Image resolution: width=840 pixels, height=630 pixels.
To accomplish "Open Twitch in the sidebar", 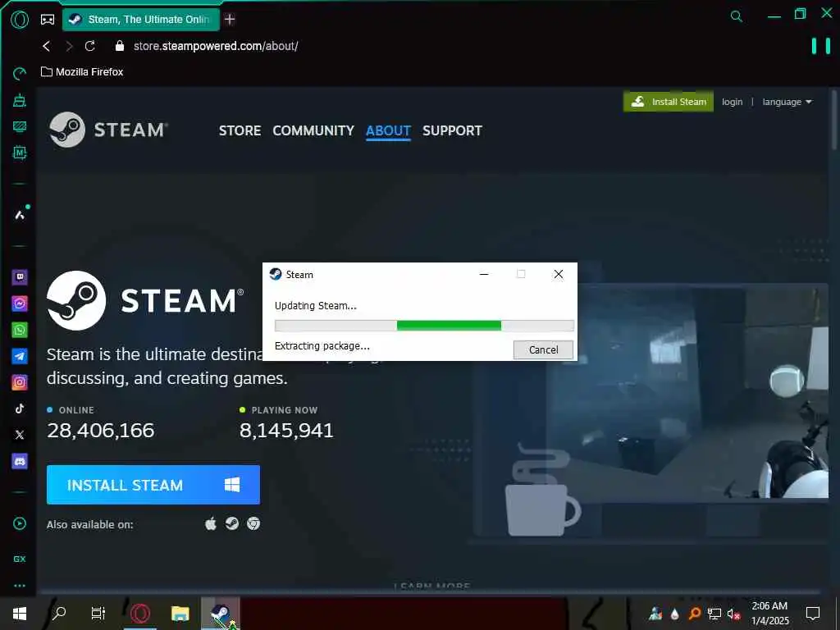I will [20, 277].
